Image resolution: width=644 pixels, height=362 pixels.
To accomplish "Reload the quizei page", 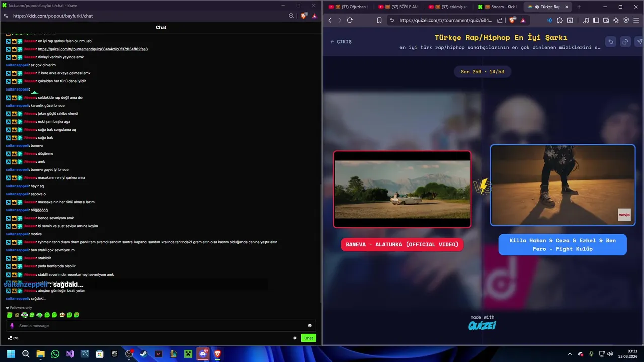I will tap(350, 20).
